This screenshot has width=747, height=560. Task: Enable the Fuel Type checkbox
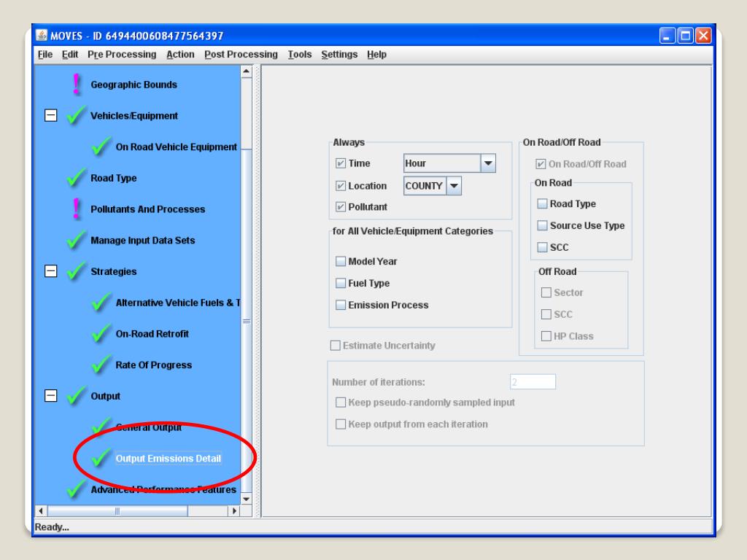(x=341, y=283)
